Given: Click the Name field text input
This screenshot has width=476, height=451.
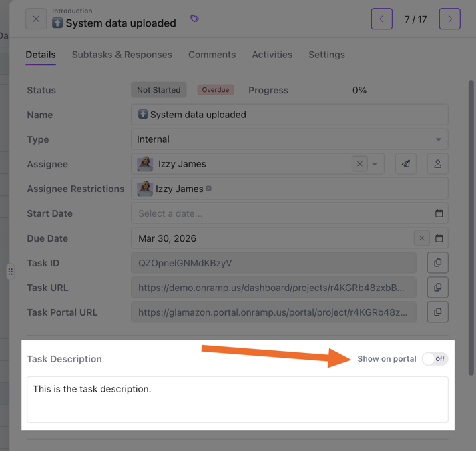Looking at the screenshot, I should [x=290, y=115].
